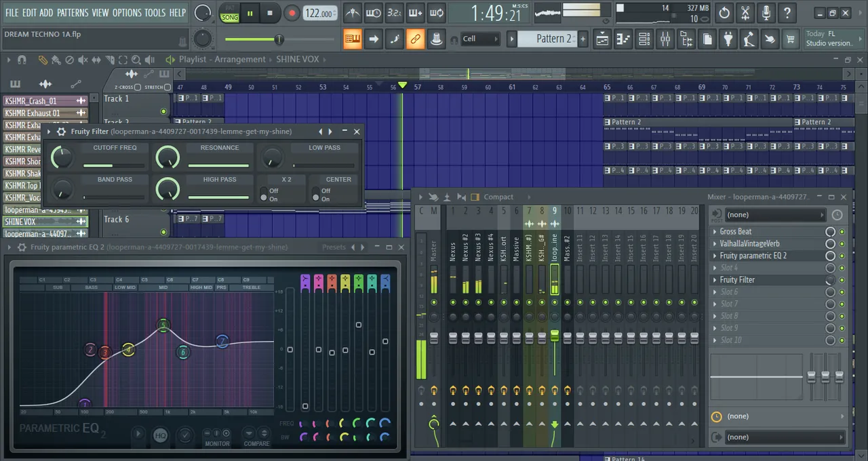Screen dimensions: 868x461
Task: Open the audio editor scissors icon
Action: 745,13
